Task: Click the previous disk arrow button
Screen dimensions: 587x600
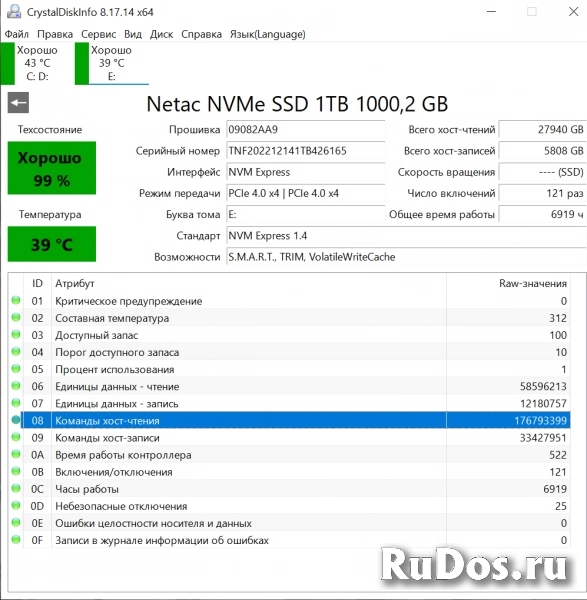Action: [x=18, y=103]
